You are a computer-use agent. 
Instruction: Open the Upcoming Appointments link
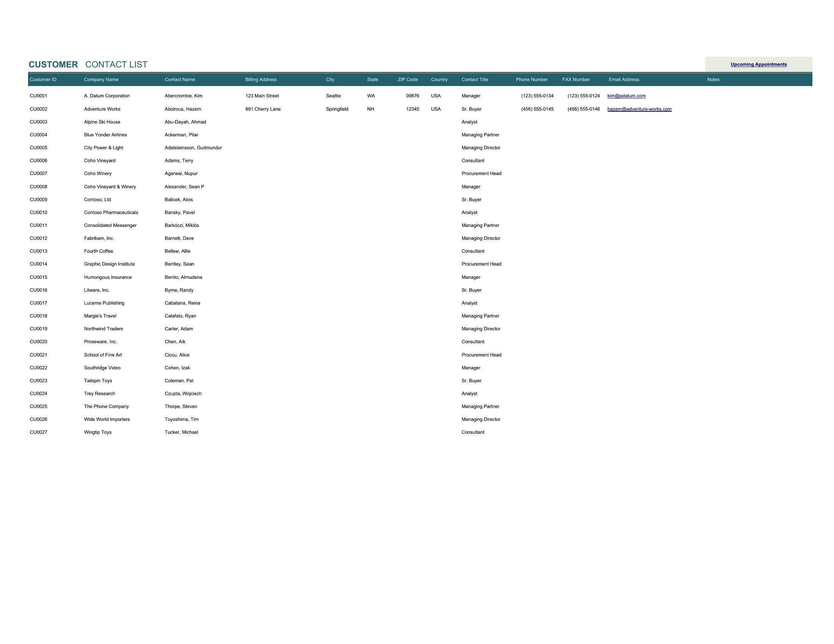(759, 64)
